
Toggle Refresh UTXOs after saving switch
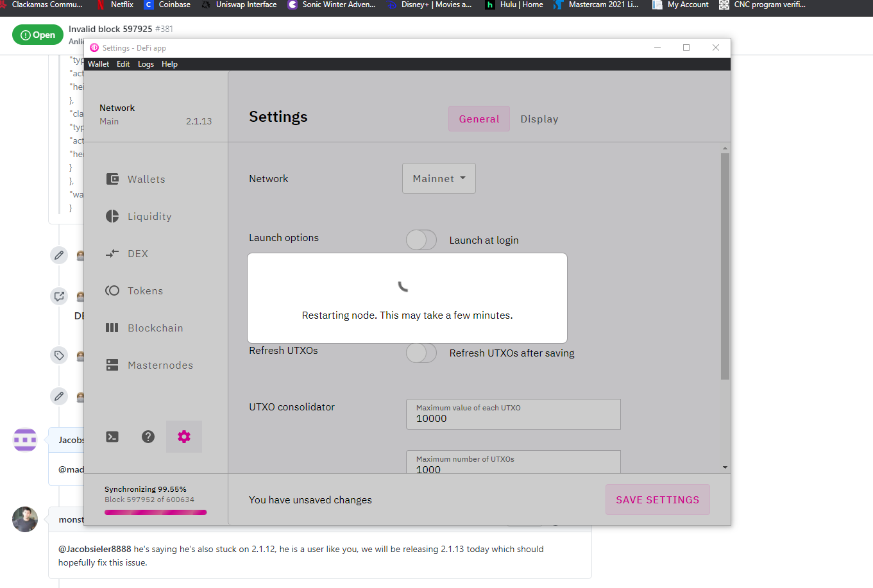421,353
